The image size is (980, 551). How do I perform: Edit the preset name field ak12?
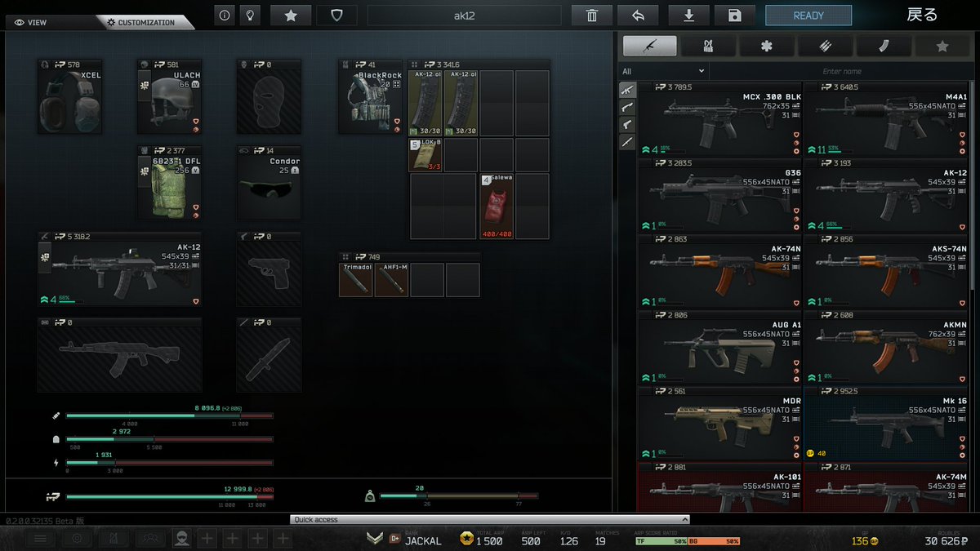464,15
